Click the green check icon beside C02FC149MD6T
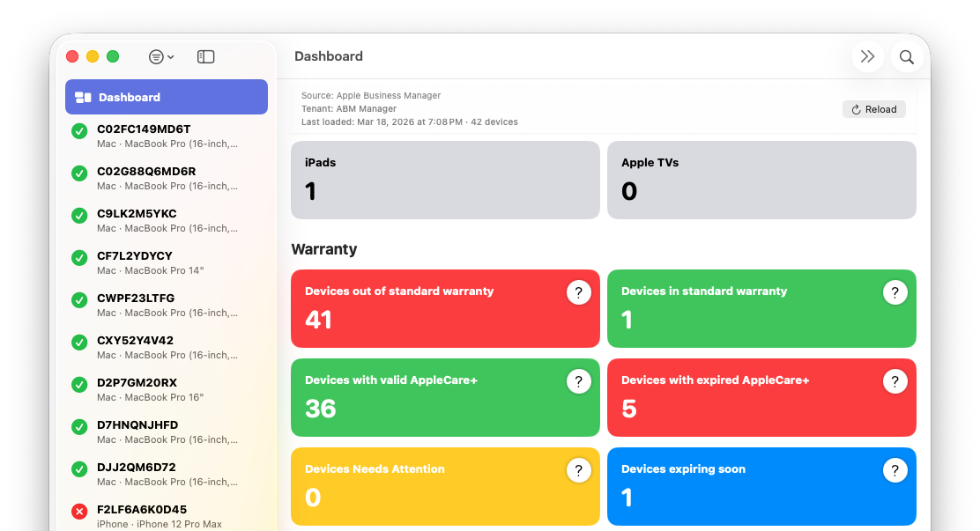The width and height of the screenshot is (980, 531). [x=79, y=130]
